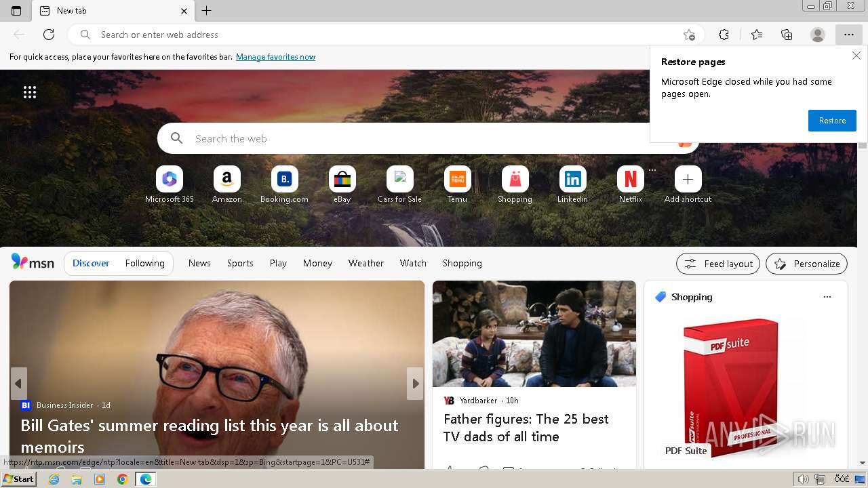Click the back navigation arrow
Image resolution: width=868 pixels, height=488 pixels.
pyautogui.click(x=19, y=35)
